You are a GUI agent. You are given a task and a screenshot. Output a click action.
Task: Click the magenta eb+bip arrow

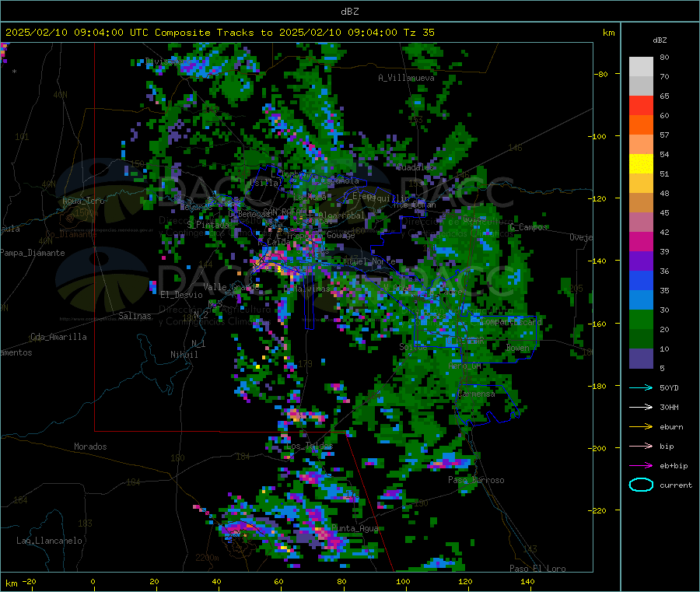pyautogui.click(x=641, y=466)
